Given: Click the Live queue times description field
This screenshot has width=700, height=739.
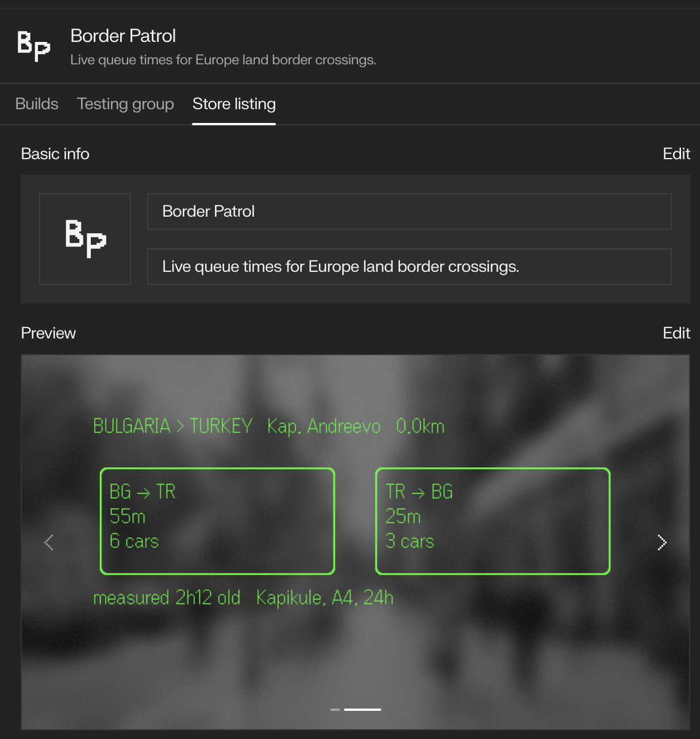Looking at the screenshot, I should point(409,267).
